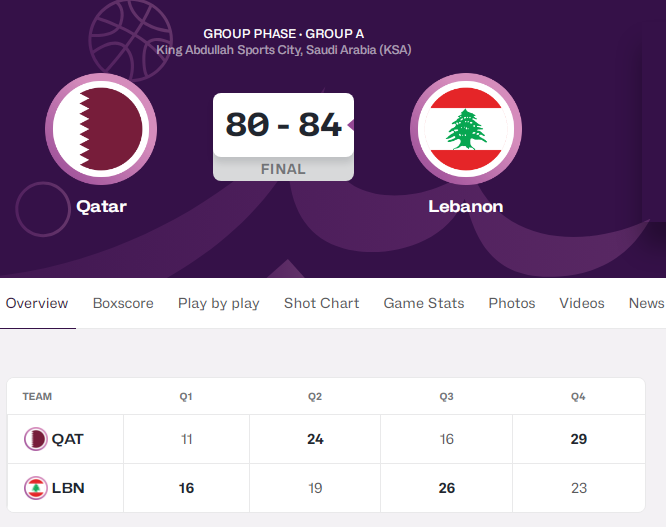Click the Lebanon team name
666x527 pixels.
coord(466,206)
